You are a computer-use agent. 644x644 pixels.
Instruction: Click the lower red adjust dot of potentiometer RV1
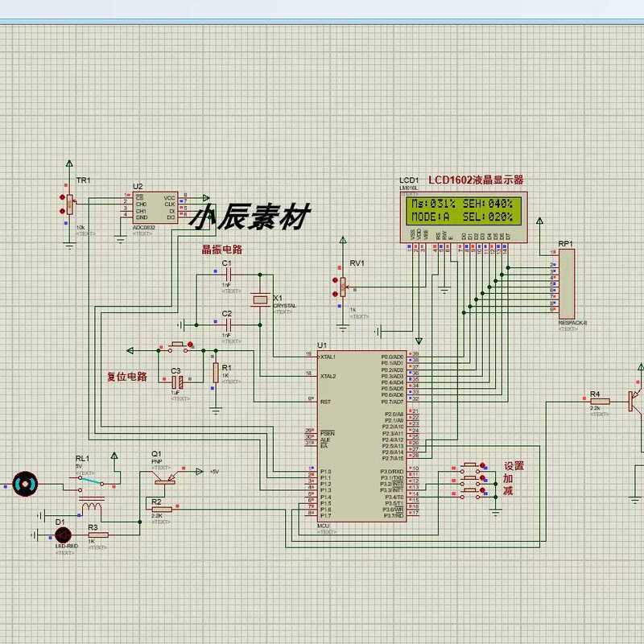point(335,294)
